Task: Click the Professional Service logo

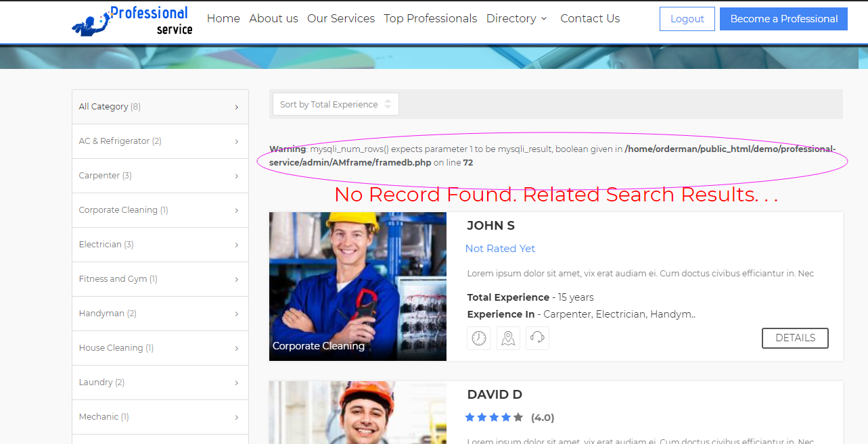Action: [x=132, y=21]
